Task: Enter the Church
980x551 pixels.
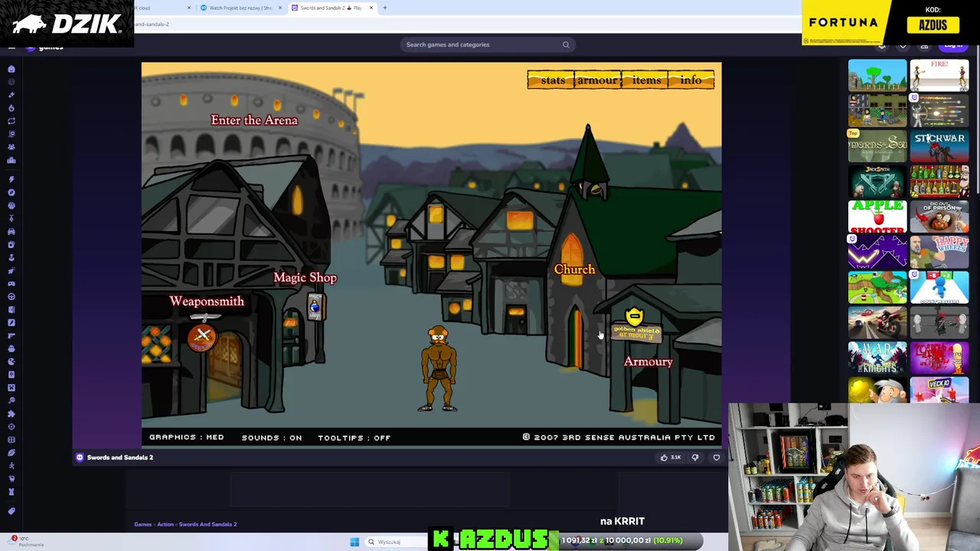Action: (x=574, y=269)
